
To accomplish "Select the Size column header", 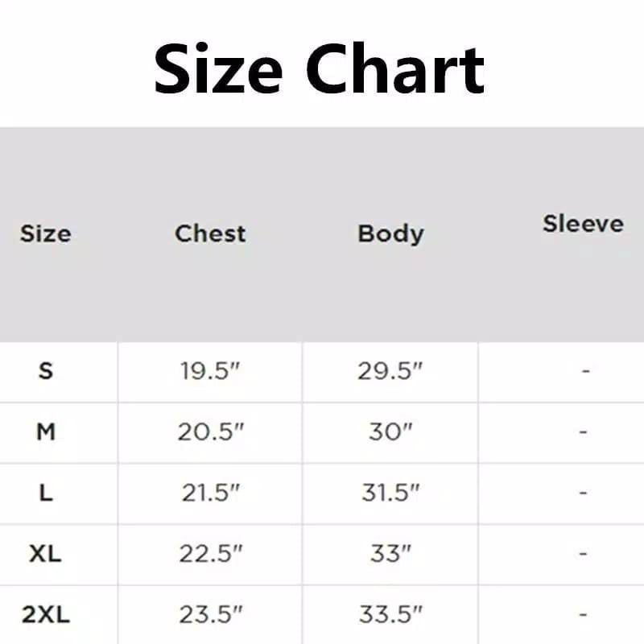I will point(45,233).
